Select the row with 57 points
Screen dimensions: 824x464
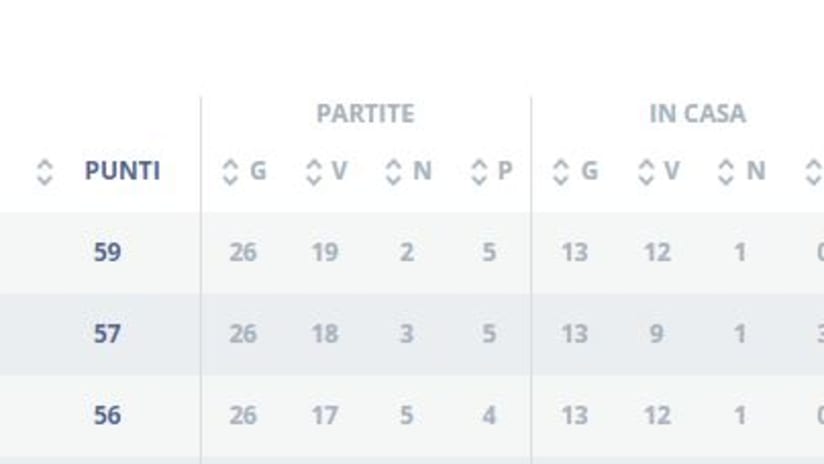coord(412,334)
